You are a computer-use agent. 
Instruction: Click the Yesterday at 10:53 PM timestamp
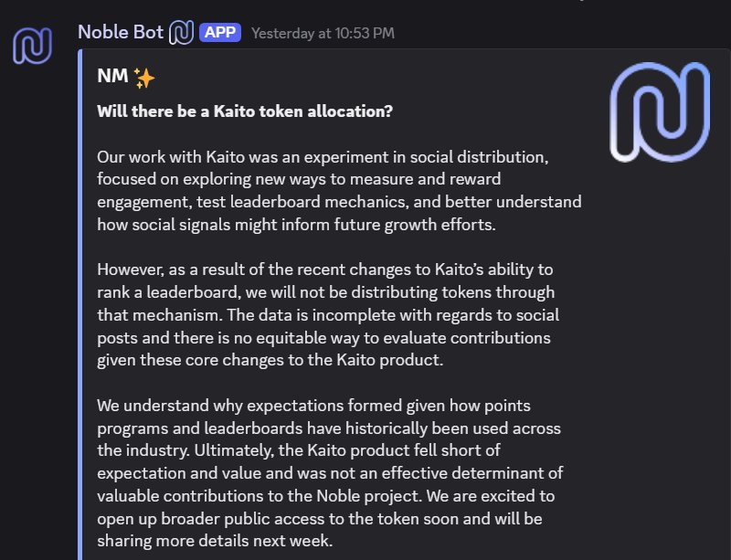[323, 34]
